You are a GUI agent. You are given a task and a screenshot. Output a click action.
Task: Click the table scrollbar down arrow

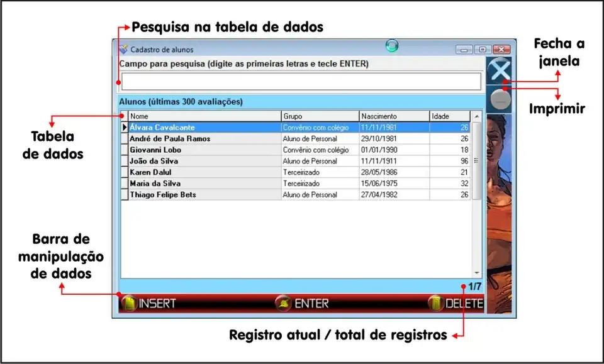(x=476, y=273)
